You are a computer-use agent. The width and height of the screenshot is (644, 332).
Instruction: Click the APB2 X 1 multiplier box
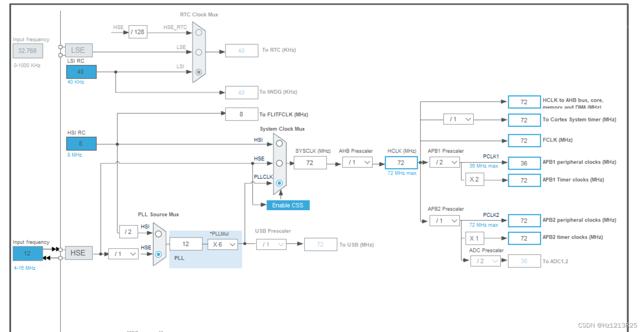(x=474, y=238)
